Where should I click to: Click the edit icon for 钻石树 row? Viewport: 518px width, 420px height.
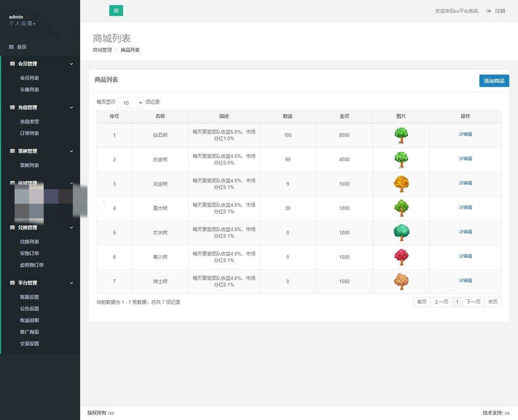tap(461, 134)
